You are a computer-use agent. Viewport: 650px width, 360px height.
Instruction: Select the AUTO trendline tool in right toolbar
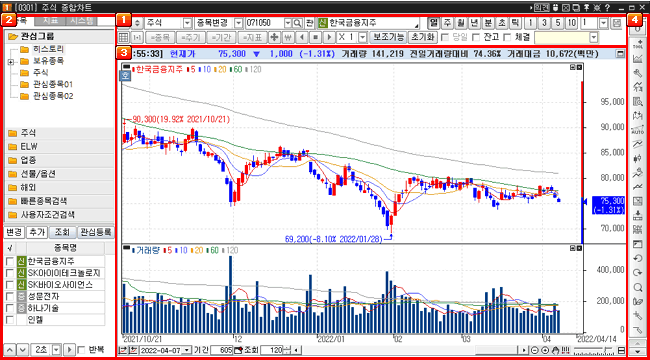click(x=638, y=130)
